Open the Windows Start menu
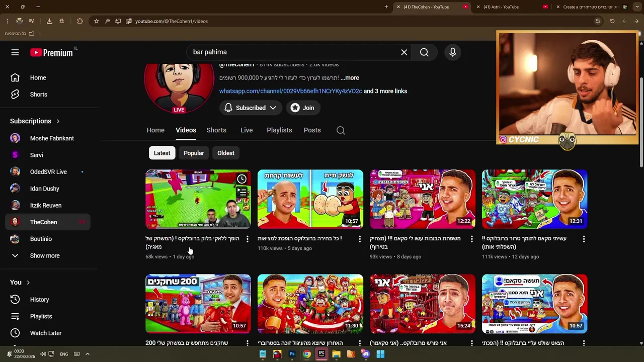 [x=380, y=354]
